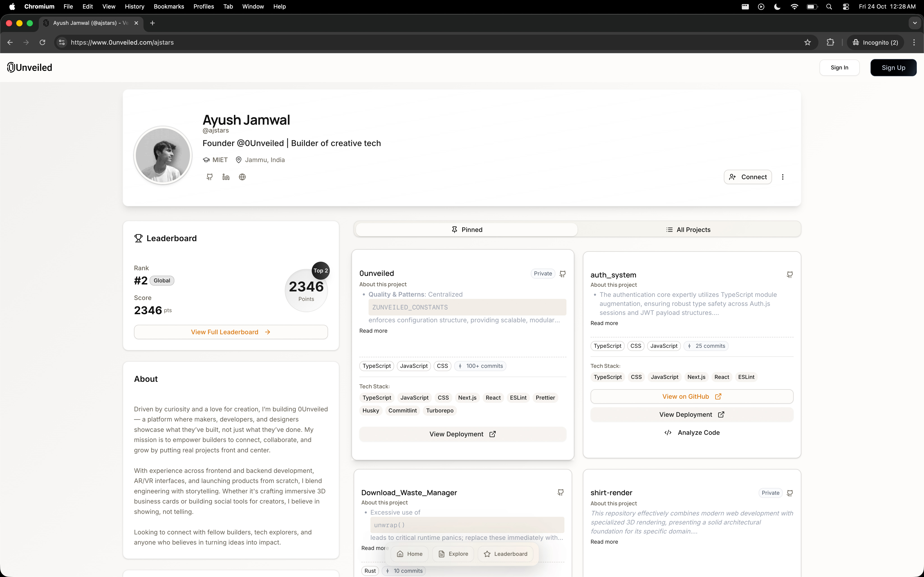The width and height of the screenshot is (924, 577).
Task: Switch to the All Projects tab
Action: [688, 229]
